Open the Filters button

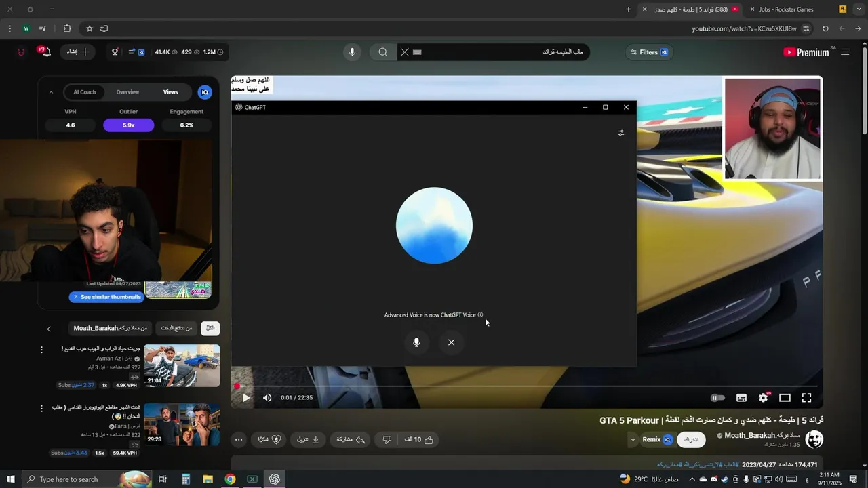(x=650, y=52)
